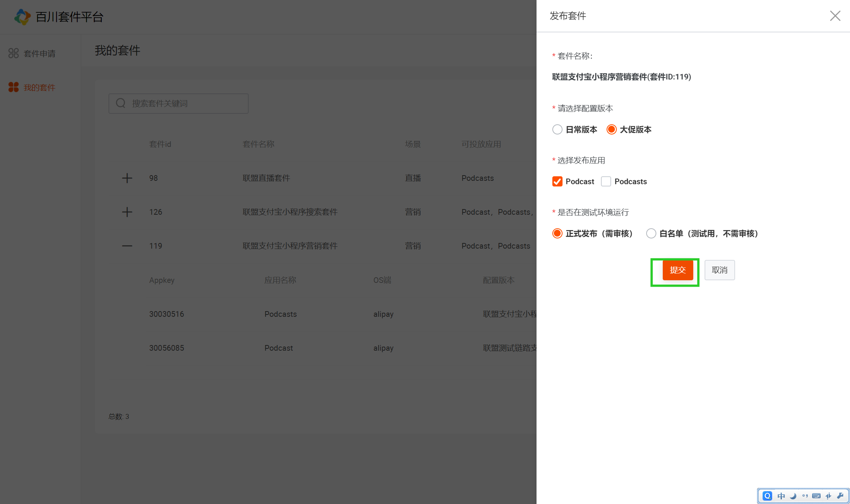Choose 正式发布（需审核）radio option

click(x=557, y=234)
